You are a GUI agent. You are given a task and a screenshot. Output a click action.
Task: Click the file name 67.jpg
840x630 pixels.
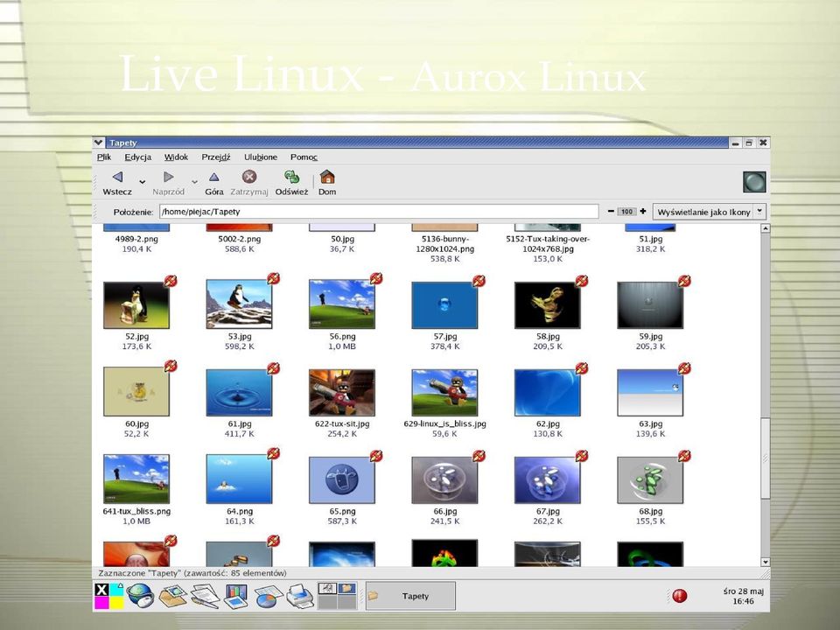point(548,511)
